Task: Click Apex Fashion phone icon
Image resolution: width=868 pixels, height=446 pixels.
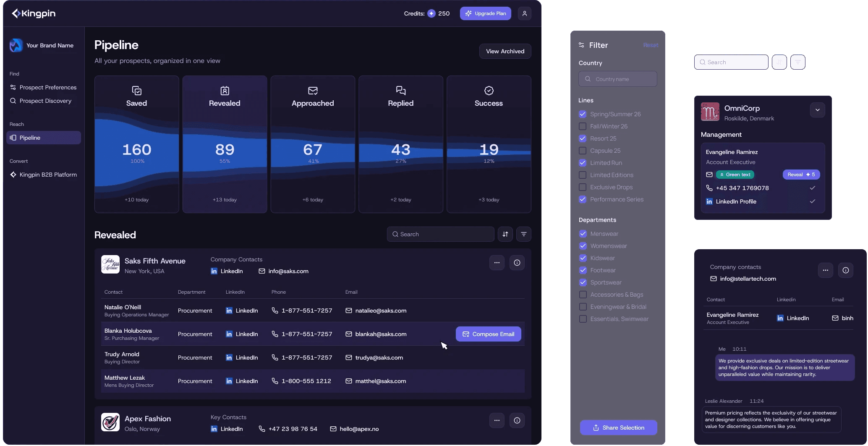Action: coord(262,429)
